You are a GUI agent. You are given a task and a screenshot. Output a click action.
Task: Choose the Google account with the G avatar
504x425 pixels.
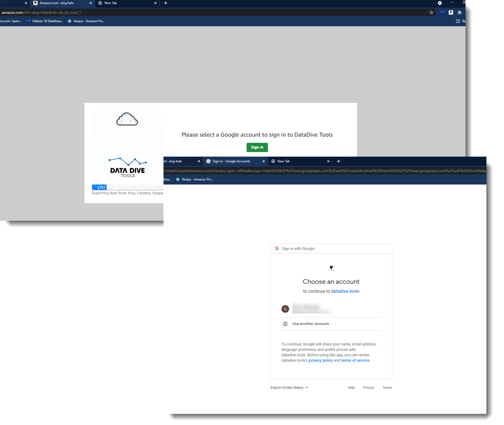(x=331, y=309)
